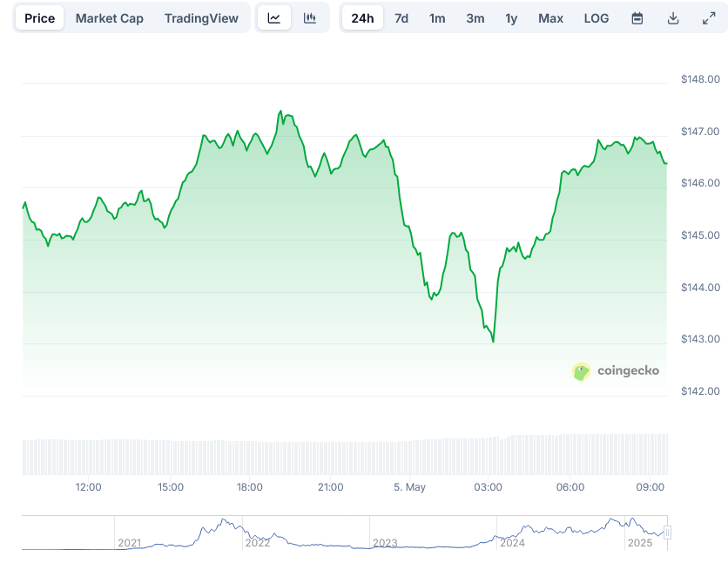Image resolution: width=728 pixels, height=570 pixels.
Task: Switch to line chart view
Action: [x=274, y=18]
